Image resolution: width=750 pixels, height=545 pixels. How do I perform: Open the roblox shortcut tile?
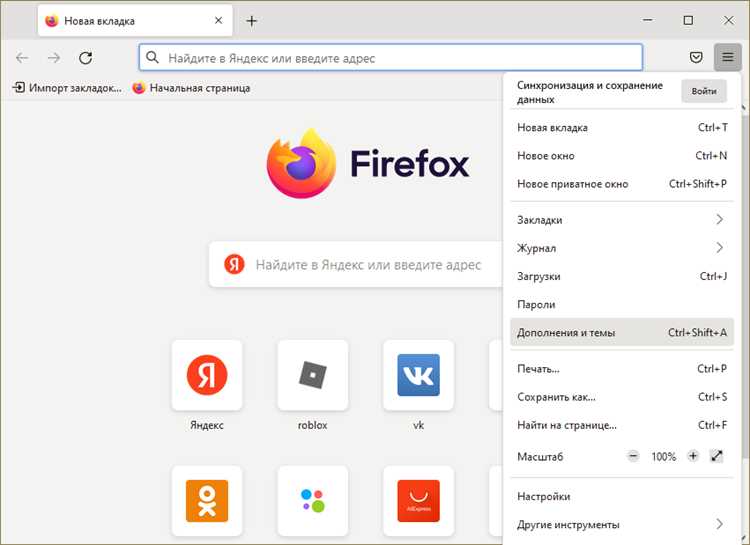[x=313, y=375]
